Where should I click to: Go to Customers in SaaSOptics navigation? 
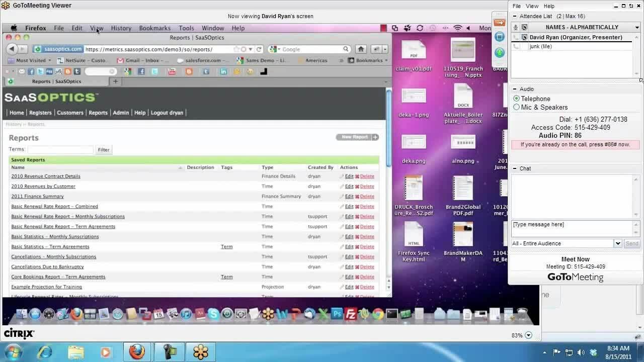(x=70, y=113)
